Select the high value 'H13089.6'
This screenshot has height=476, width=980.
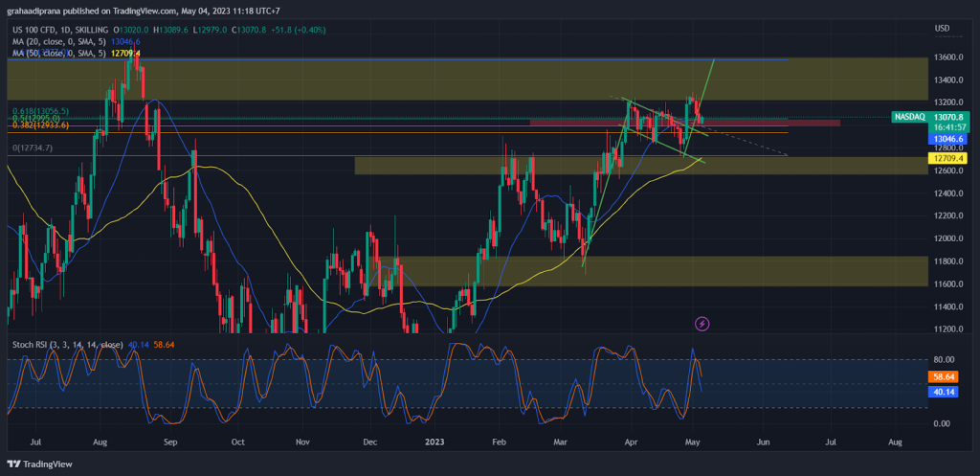[172, 30]
